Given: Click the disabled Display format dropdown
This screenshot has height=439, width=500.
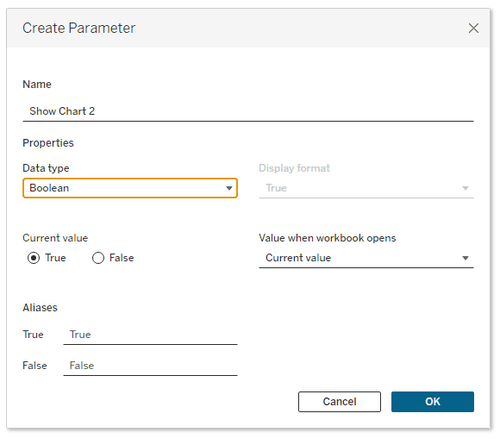Looking at the screenshot, I should (x=366, y=188).
